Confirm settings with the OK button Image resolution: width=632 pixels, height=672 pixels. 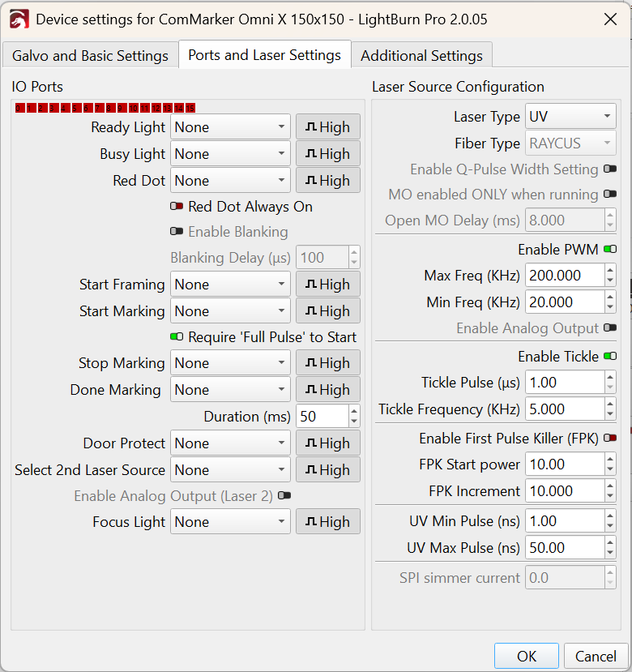coord(526,656)
